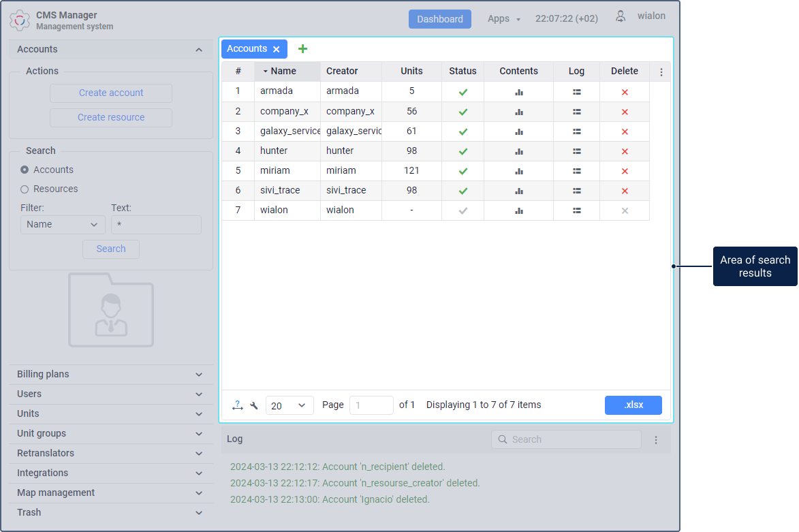Click the Page number input field
The image size is (799, 532).
371,405
